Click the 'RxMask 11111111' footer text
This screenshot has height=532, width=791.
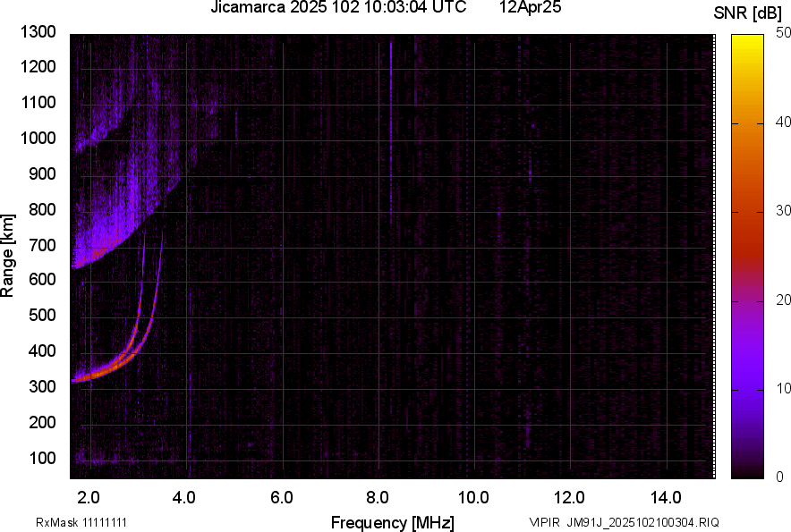[81, 522]
